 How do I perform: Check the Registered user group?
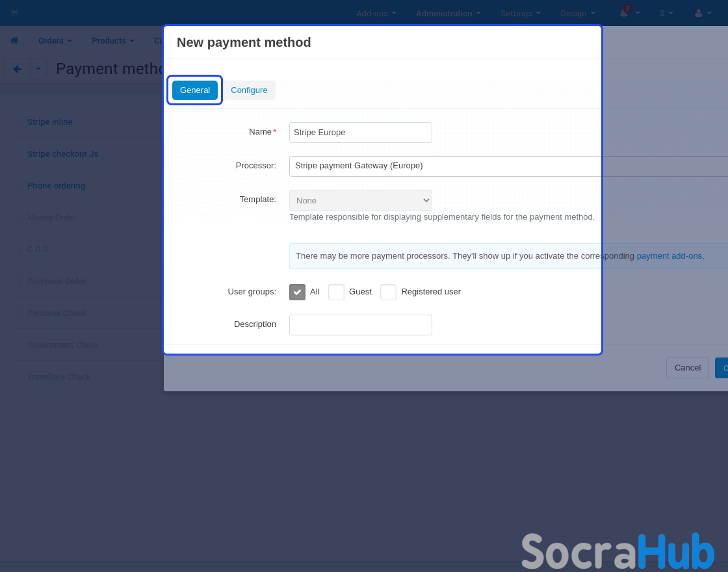[388, 292]
